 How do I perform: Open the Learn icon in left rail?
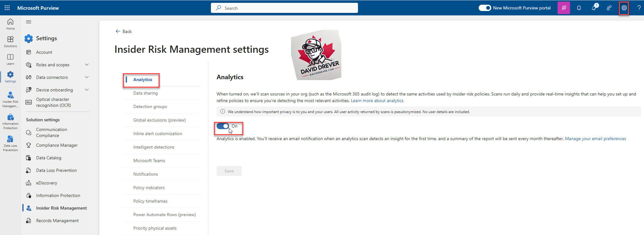pos(10,59)
